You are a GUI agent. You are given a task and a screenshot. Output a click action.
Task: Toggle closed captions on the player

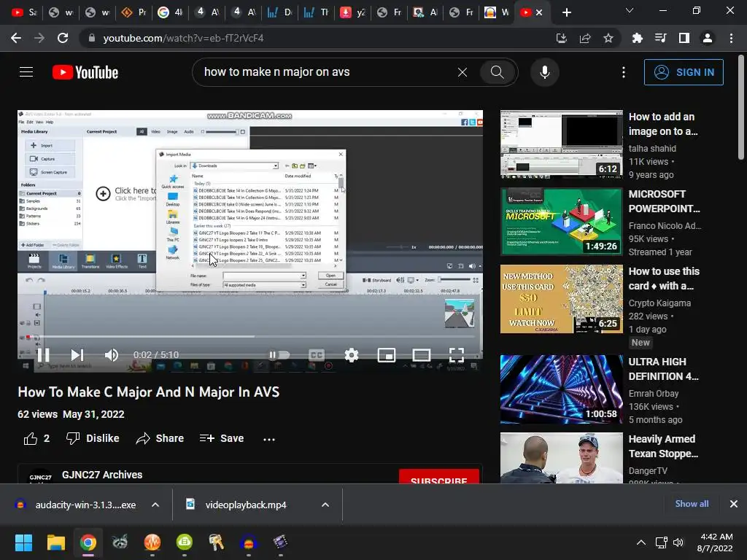pos(317,355)
